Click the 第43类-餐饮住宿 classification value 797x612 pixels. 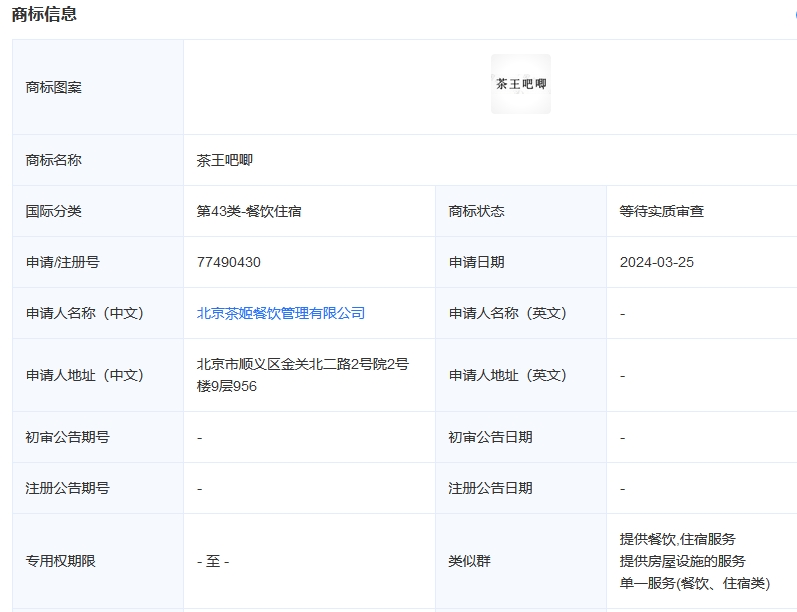pos(249,211)
